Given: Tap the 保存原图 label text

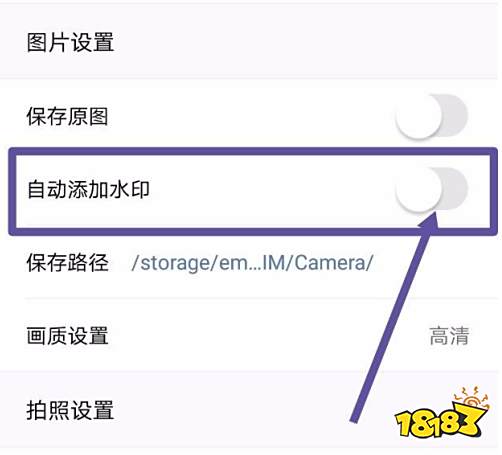Looking at the screenshot, I should [x=67, y=116].
